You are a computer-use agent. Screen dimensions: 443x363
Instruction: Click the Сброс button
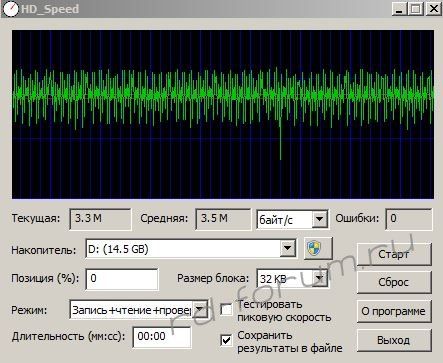(x=394, y=282)
